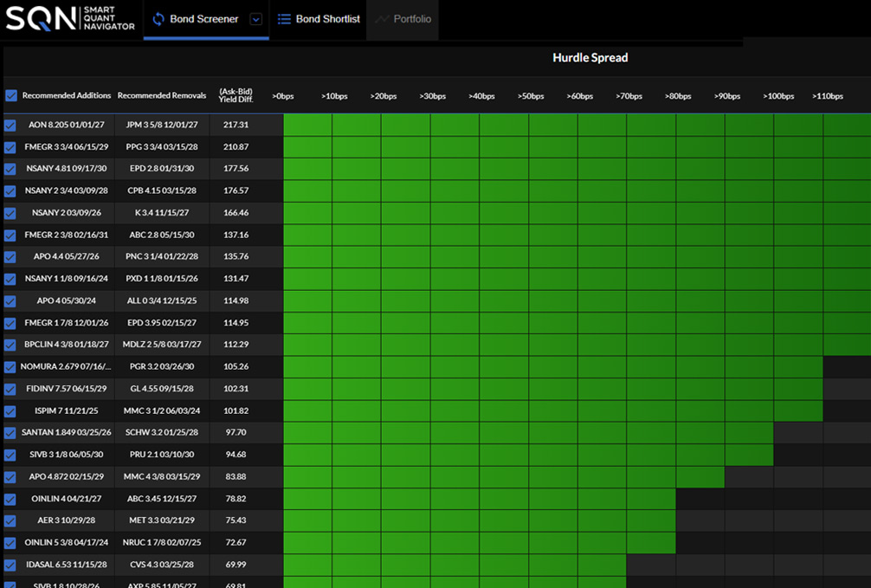Toggle the select-all checkbox in header
This screenshot has height=588, width=871.
coord(11,96)
